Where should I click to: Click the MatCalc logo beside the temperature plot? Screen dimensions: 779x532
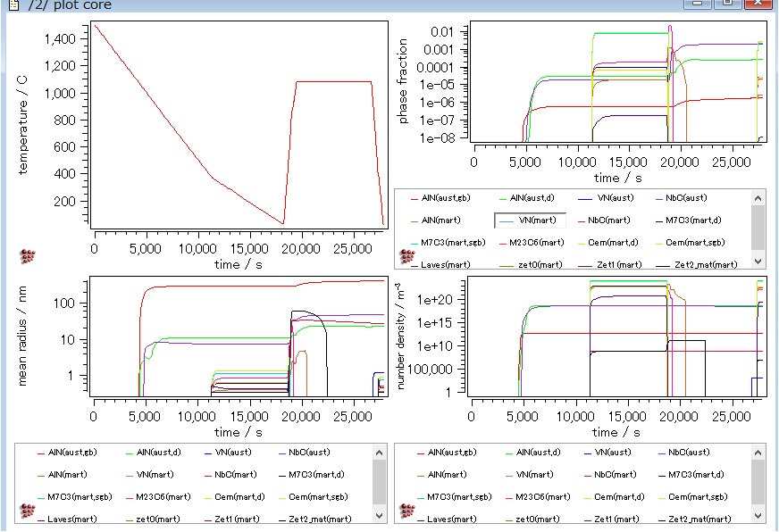[28, 257]
